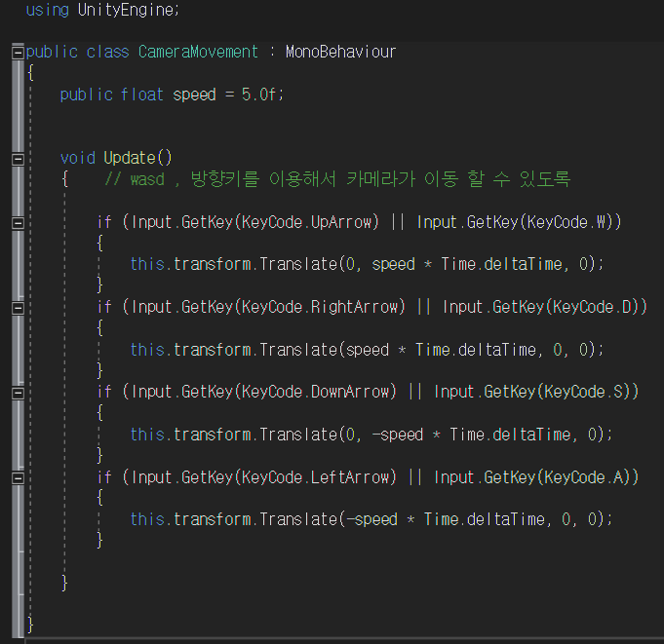Screen dimensions: 664x644
Task: Click the KeyCode.D argument
Action: coord(594,307)
